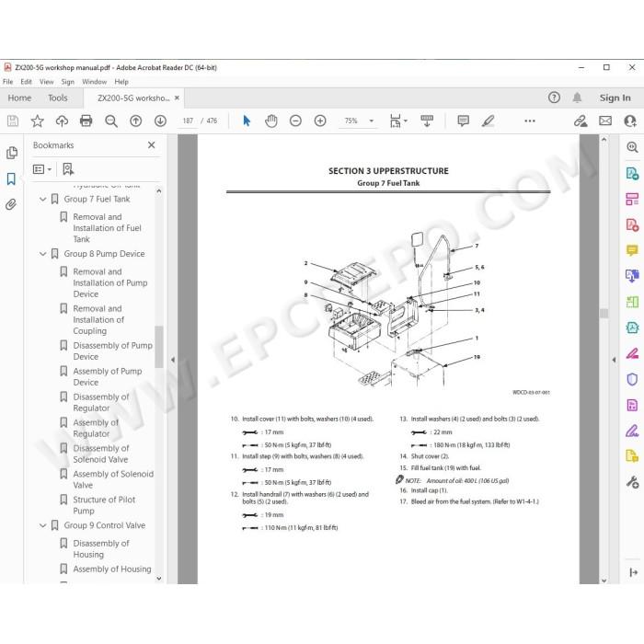
Task: Switch to the Tools tab
Action: pyautogui.click(x=57, y=98)
